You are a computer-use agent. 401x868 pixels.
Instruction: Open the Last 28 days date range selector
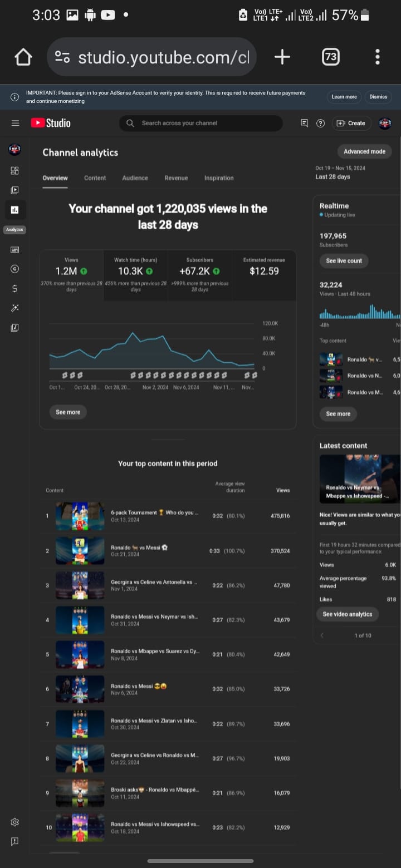340,172
